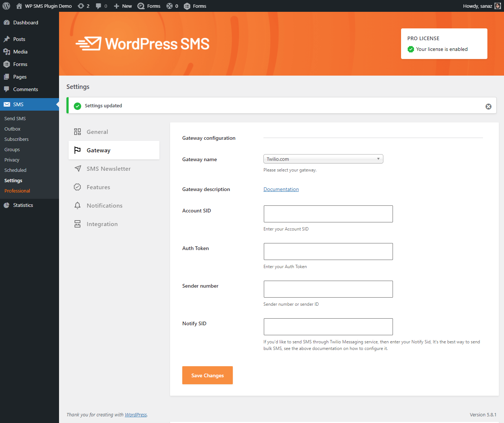
Task: Click the Features checkmark badge icon
Action: pyautogui.click(x=77, y=187)
